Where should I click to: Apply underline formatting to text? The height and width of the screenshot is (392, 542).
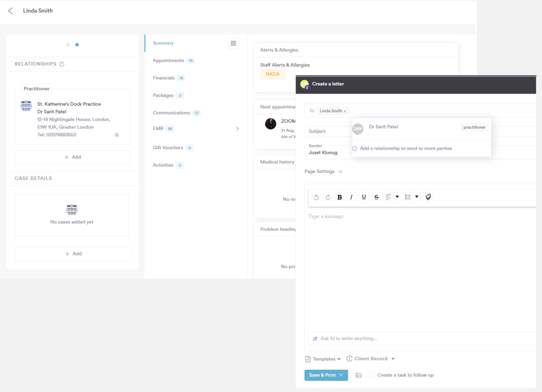364,197
